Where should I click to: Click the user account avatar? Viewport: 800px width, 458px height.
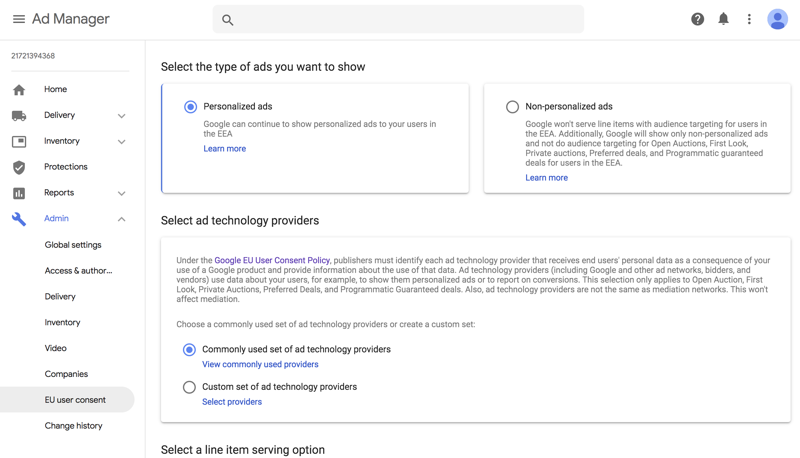pos(777,19)
